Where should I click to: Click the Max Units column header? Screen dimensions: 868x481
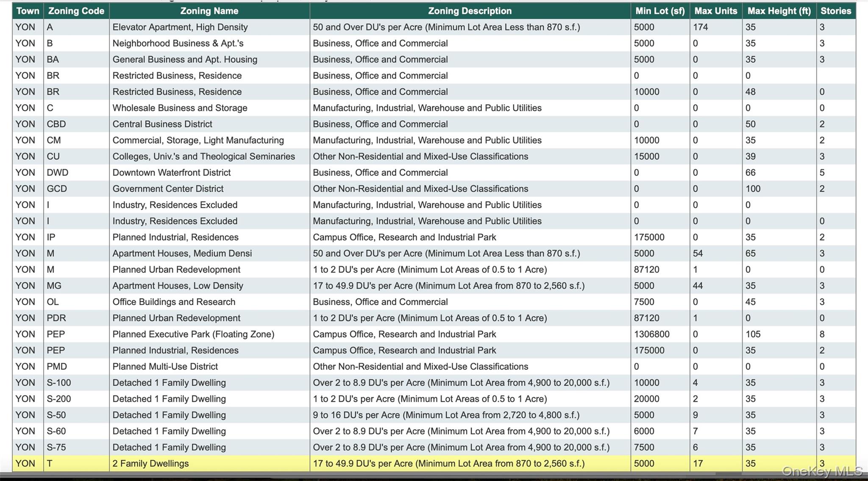pyautogui.click(x=715, y=11)
